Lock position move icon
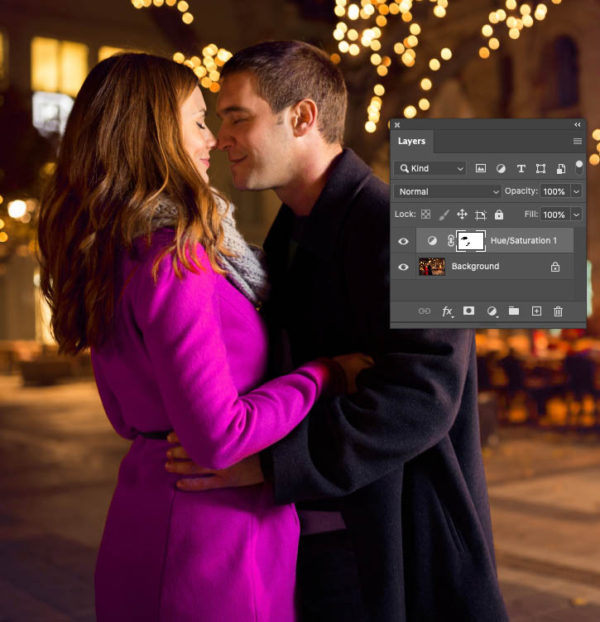 [x=462, y=215]
